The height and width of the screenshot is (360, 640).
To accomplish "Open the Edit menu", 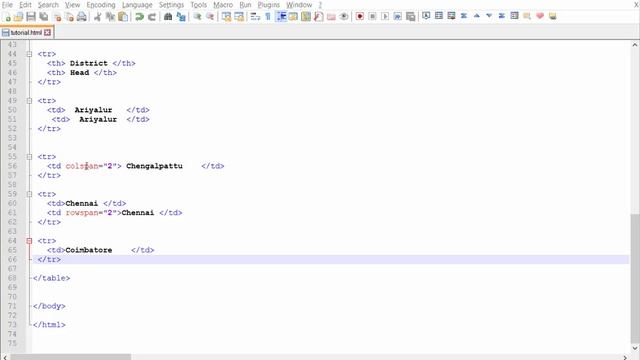I will click(25, 5).
